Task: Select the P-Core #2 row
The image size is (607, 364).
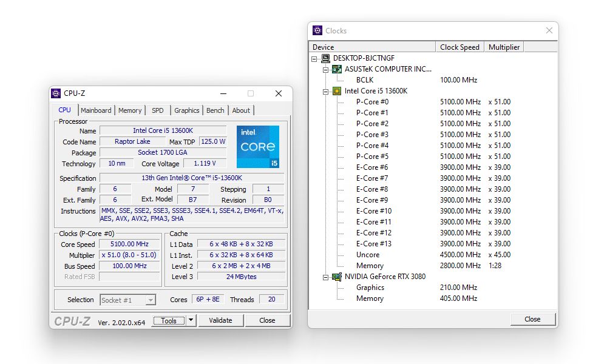Action: click(433, 123)
